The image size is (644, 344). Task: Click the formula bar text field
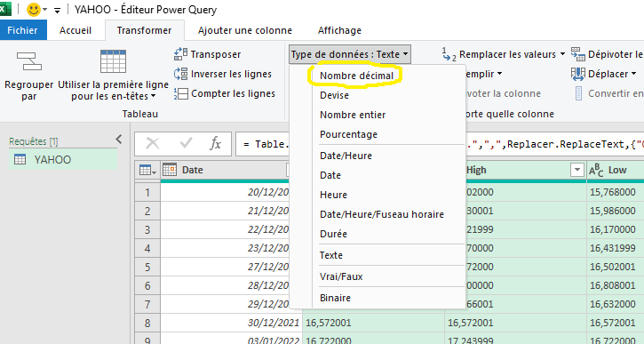[440, 144]
